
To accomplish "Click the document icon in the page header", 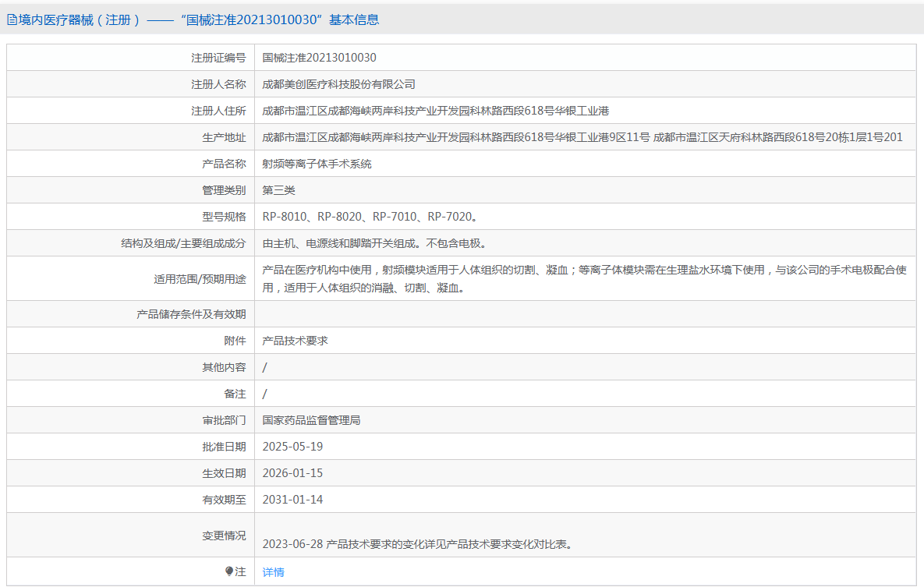I will click(x=12, y=20).
